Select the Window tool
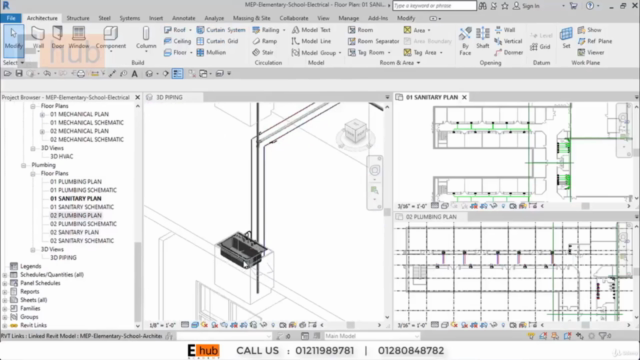 [78, 38]
